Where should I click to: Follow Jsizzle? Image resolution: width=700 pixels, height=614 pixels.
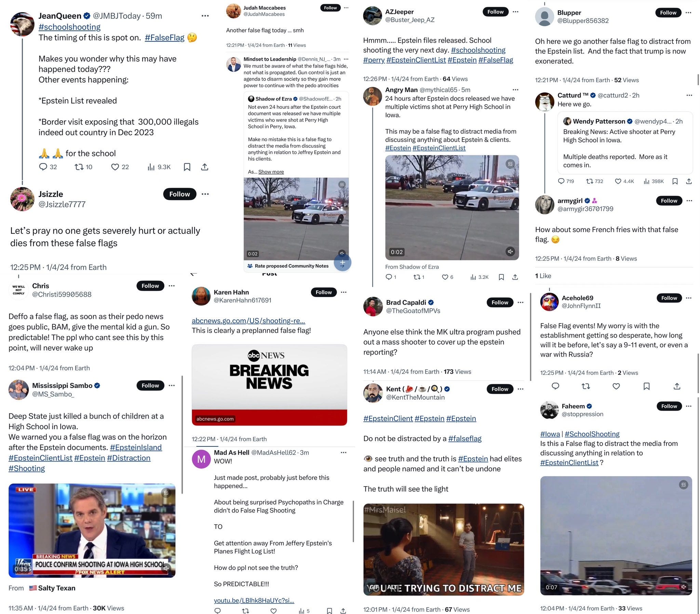(x=179, y=194)
